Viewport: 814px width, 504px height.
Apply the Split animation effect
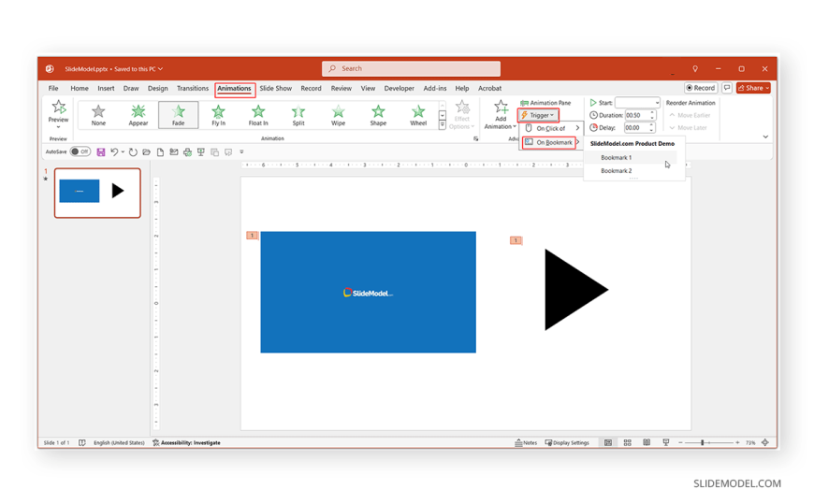[x=298, y=115]
